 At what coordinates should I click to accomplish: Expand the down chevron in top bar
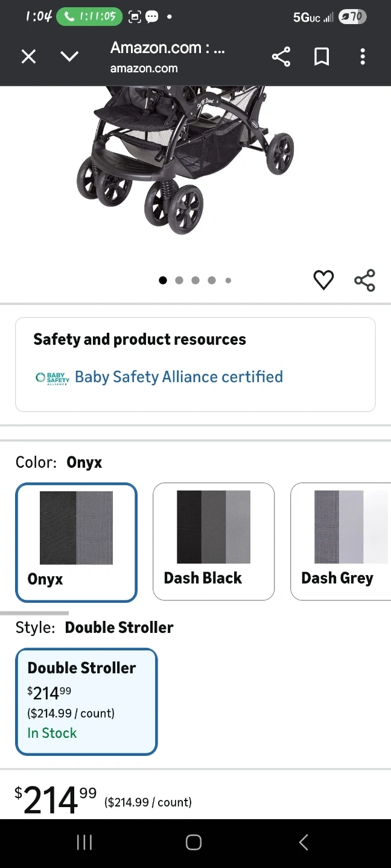[x=70, y=57]
